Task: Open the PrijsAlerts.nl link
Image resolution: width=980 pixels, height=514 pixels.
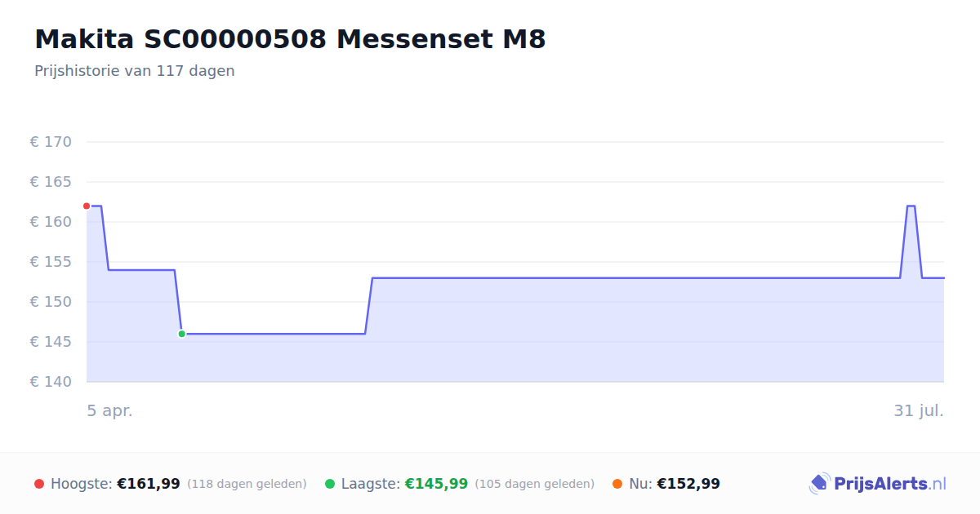Action: click(x=877, y=484)
